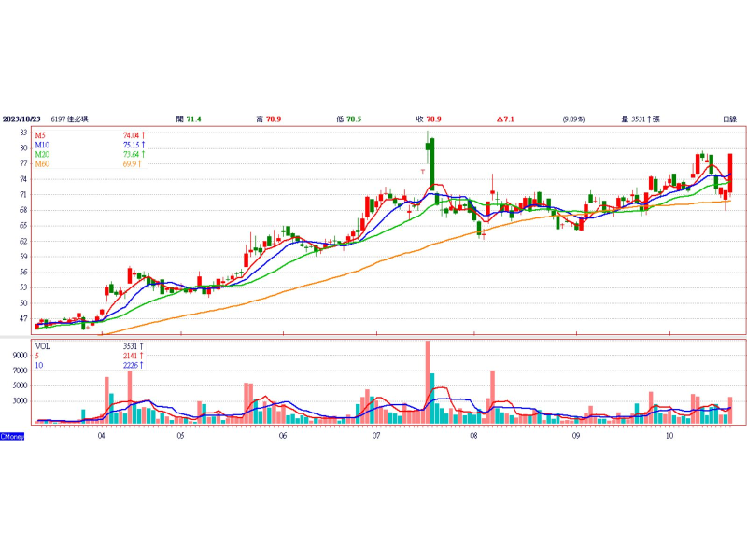Click the opening price 開 71.4

click(189, 119)
